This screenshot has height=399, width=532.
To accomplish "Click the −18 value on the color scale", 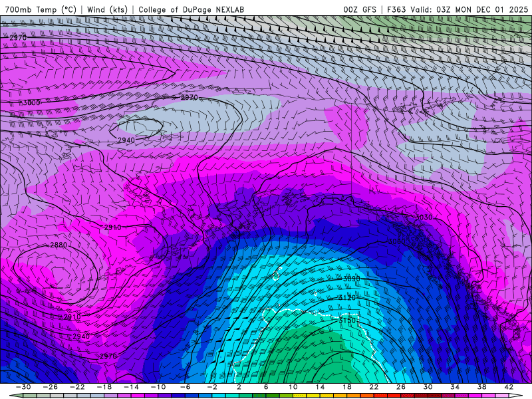I will (x=104, y=387).
